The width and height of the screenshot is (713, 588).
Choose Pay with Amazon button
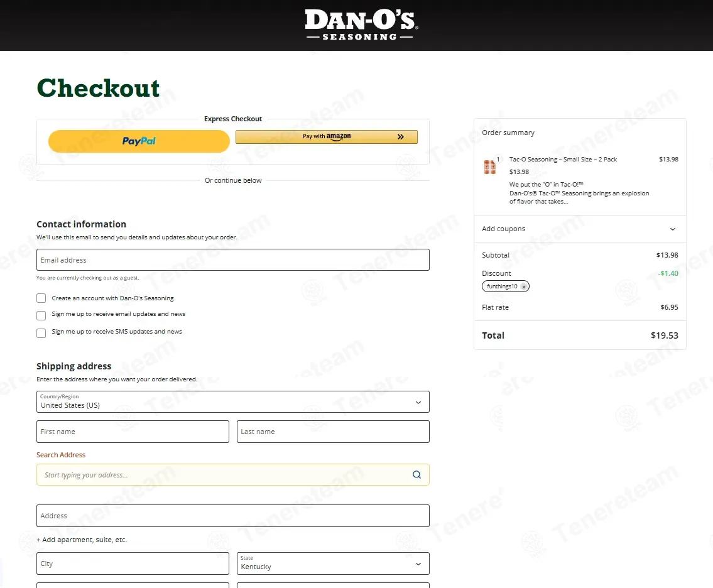(327, 137)
